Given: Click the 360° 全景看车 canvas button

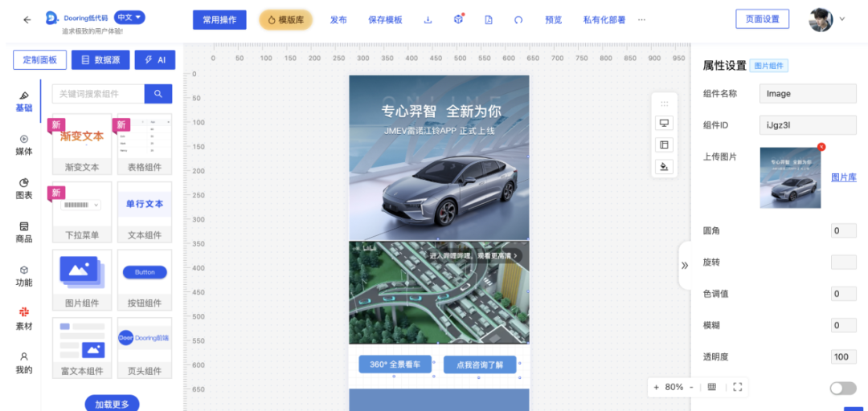Looking at the screenshot, I should [x=395, y=364].
